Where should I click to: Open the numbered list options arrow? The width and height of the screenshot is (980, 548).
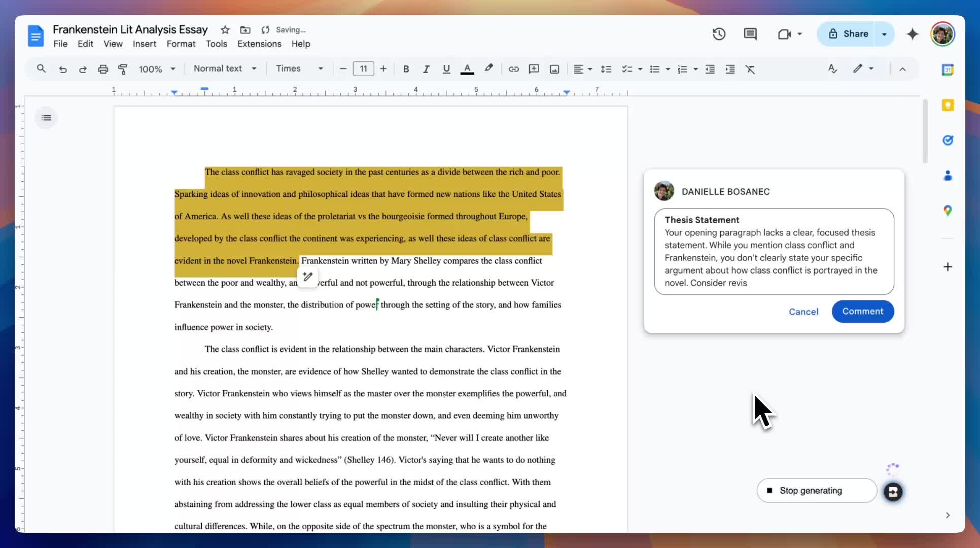(x=695, y=69)
